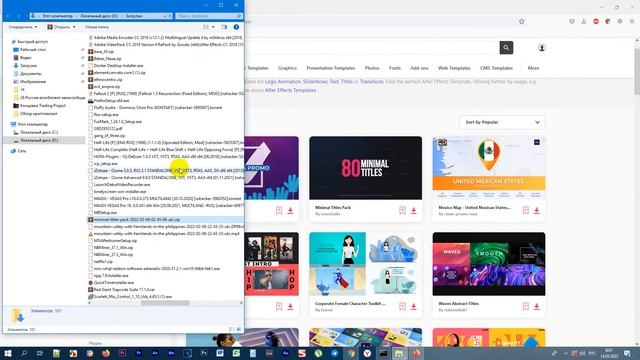Click the browser page vertical scrollbar thumb

coord(637,71)
